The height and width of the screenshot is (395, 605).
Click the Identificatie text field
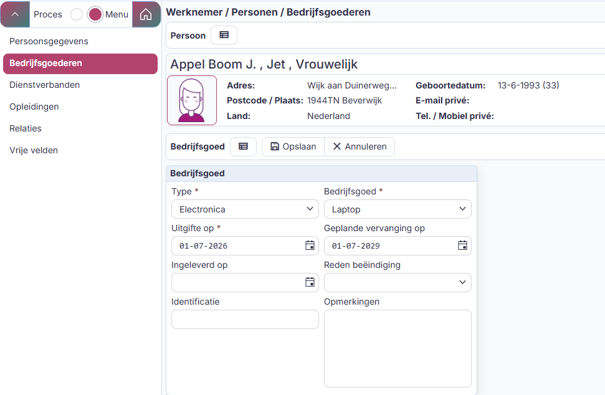(x=245, y=319)
